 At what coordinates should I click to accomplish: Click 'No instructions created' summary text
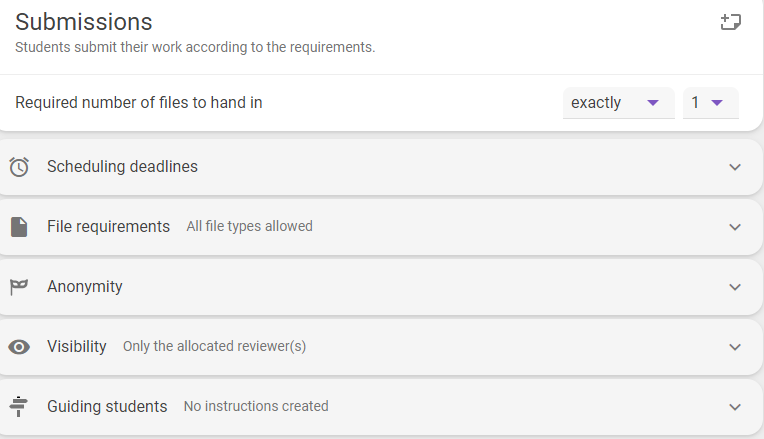coord(256,406)
